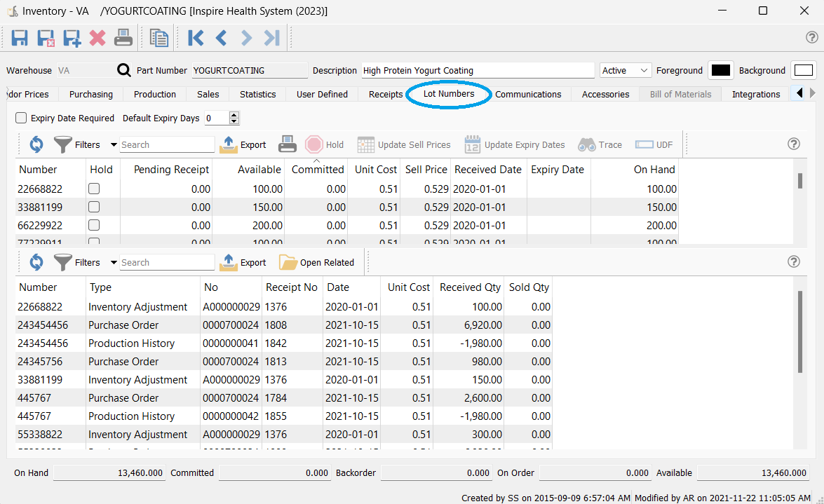
Task: Click the Save and Close icon
Action: pyautogui.click(x=46, y=38)
